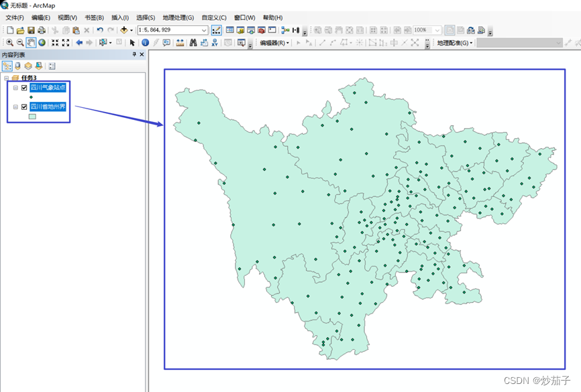Click the Add Data button
Viewport: 581px width, 392px height.
point(123,30)
